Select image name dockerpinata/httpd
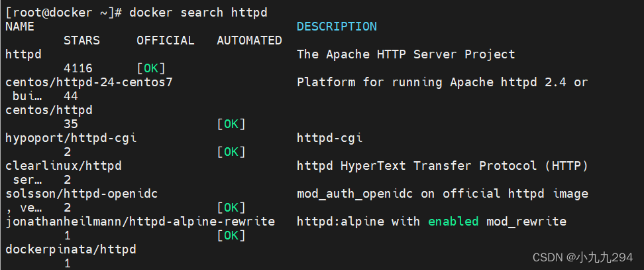 pyautogui.click(x=71, y=249)
